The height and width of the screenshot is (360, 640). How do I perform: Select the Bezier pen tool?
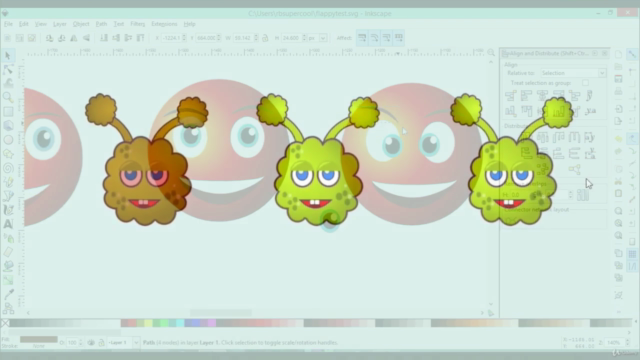click(8, 196)
